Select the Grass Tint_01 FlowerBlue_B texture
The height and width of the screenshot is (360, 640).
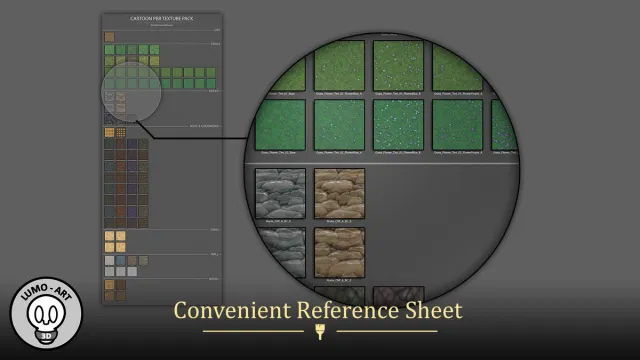point(398,66)
